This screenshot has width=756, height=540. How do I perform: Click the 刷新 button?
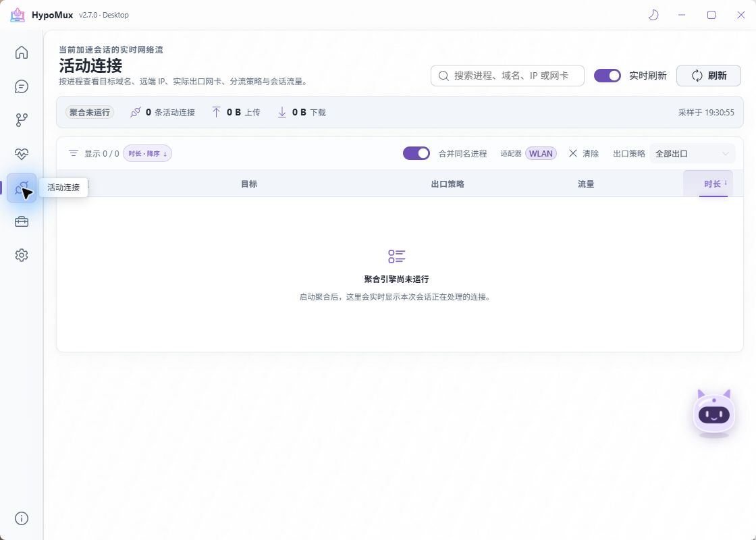tap(708, 76)
